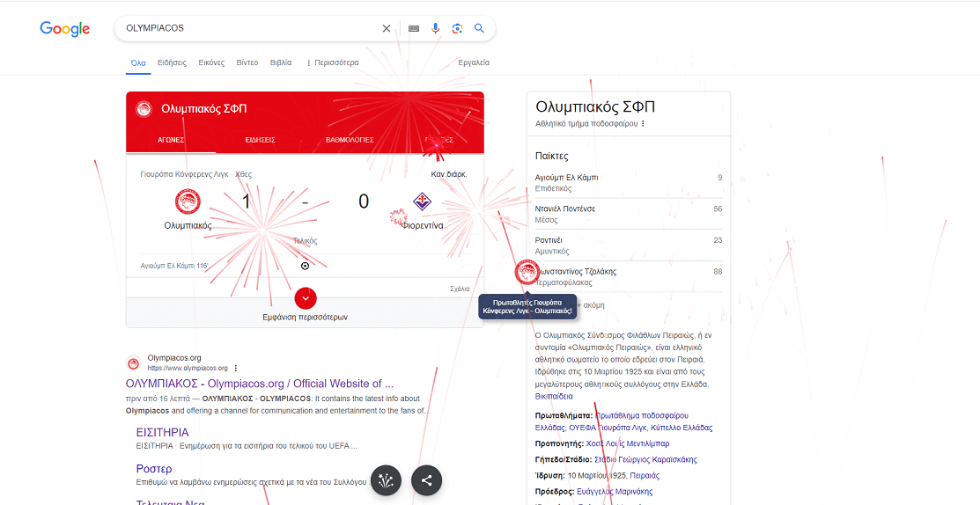Click the Google logo

click(65, 29)
